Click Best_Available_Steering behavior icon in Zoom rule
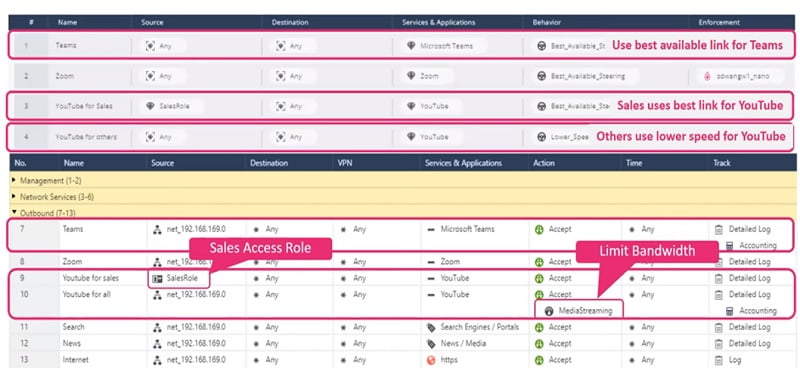800x368 pixels. [x=542, y=76]
